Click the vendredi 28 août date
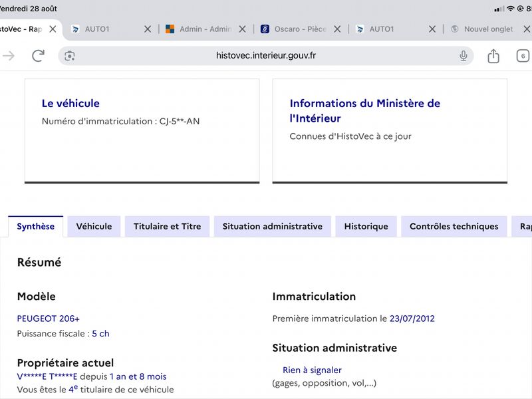Viewport: 532px width, 399px height. 29,9
